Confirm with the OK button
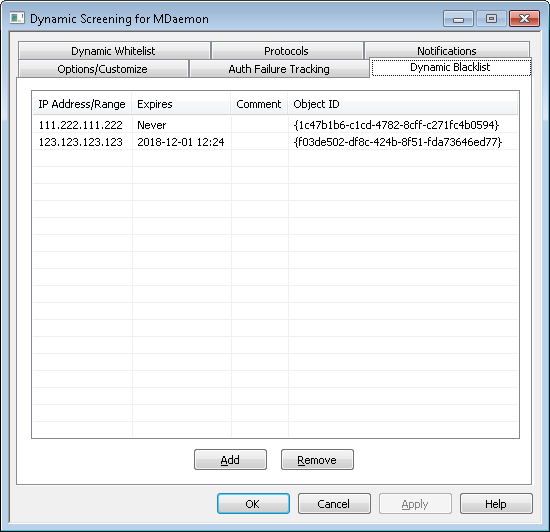Viewport: 550px width, 532px height. (x=253, y=504)
